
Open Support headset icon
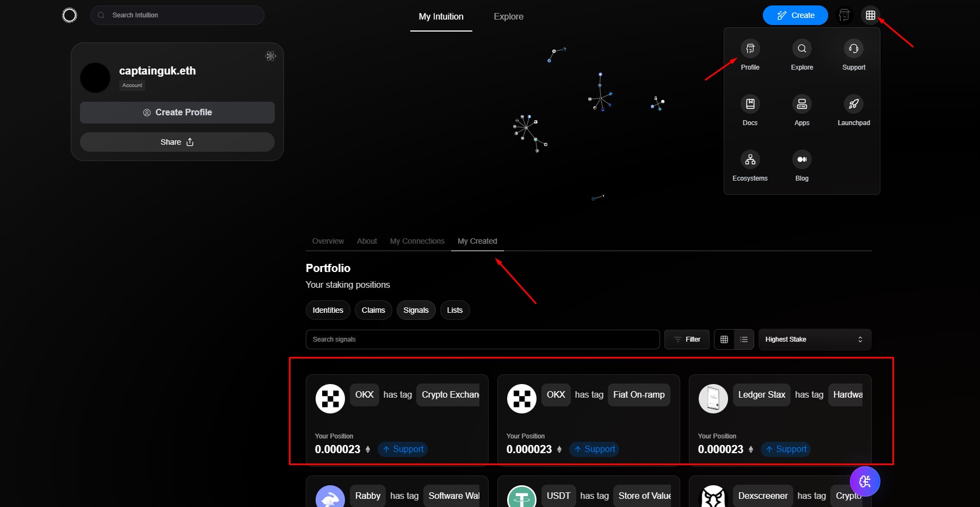coord(853,49)
